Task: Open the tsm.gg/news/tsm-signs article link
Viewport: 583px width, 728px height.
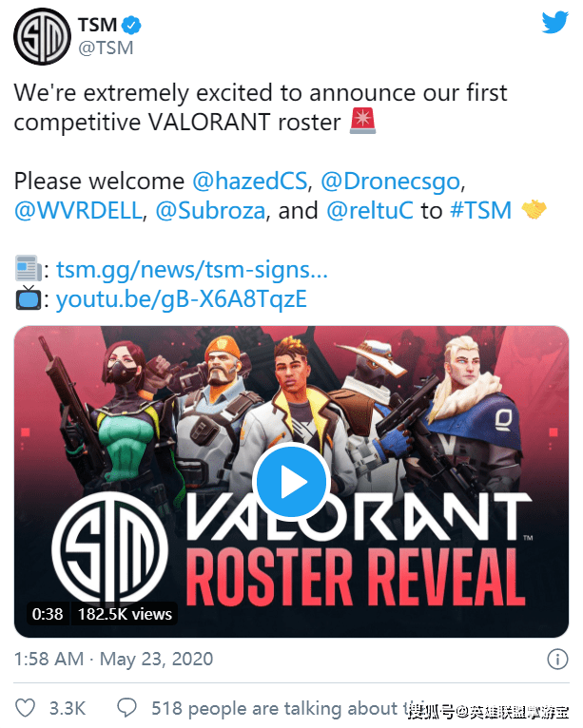Action: [192, 269]
